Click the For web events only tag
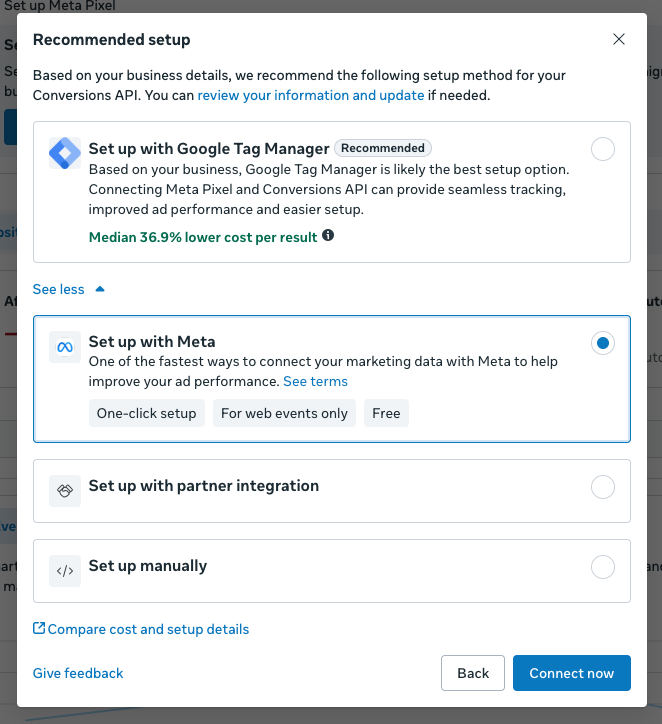 click(284, 413)
